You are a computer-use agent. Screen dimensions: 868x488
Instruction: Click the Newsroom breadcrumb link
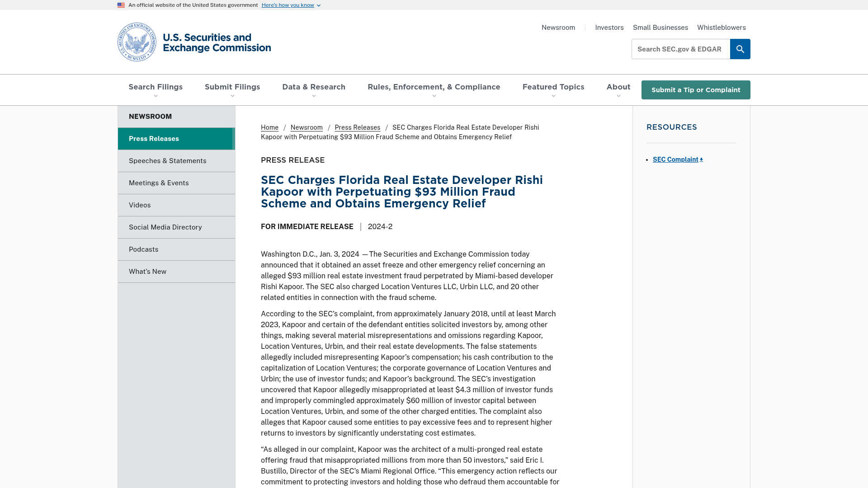(307, 127)
